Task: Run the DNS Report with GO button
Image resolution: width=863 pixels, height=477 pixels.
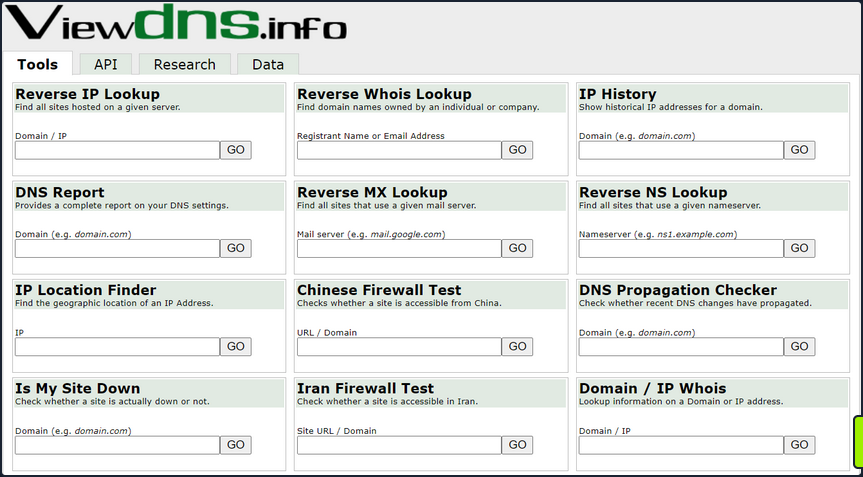Action: pos(235,248)
